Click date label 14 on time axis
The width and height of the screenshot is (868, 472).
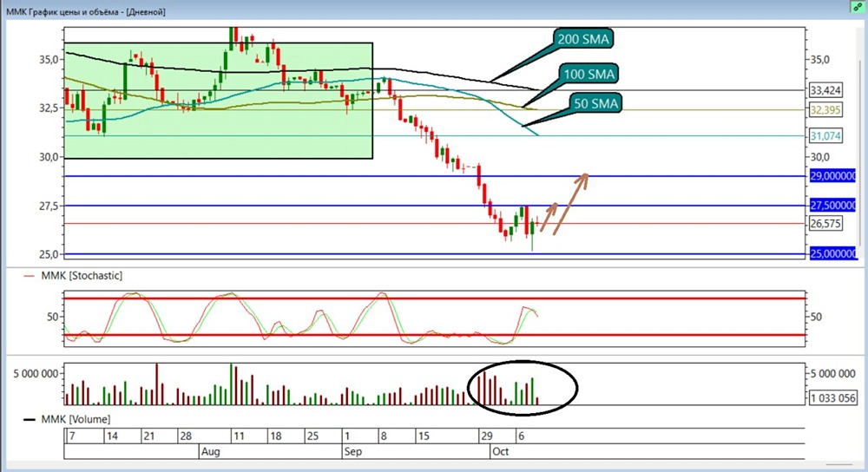click(112, 436)
